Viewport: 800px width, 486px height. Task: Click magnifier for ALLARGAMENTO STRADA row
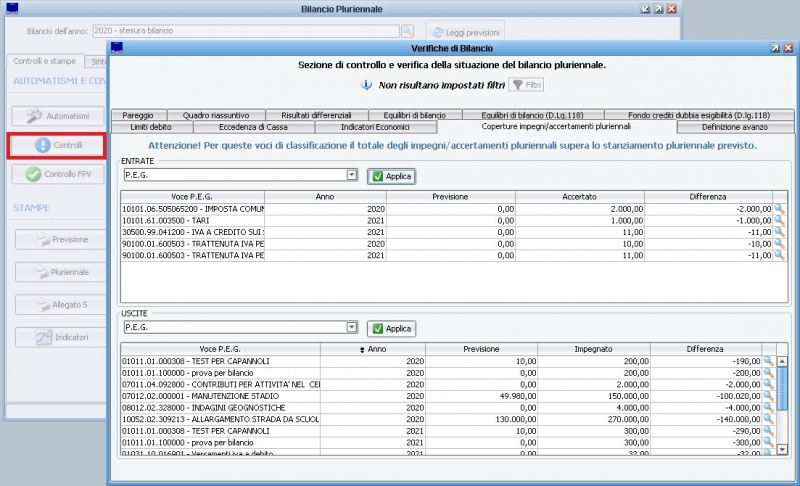(769, 420)
